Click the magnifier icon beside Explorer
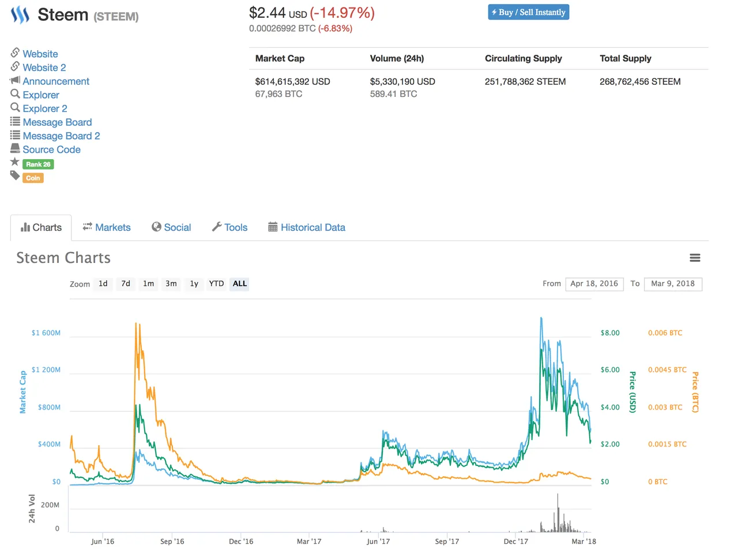738x560 pixels. [16, 93]
